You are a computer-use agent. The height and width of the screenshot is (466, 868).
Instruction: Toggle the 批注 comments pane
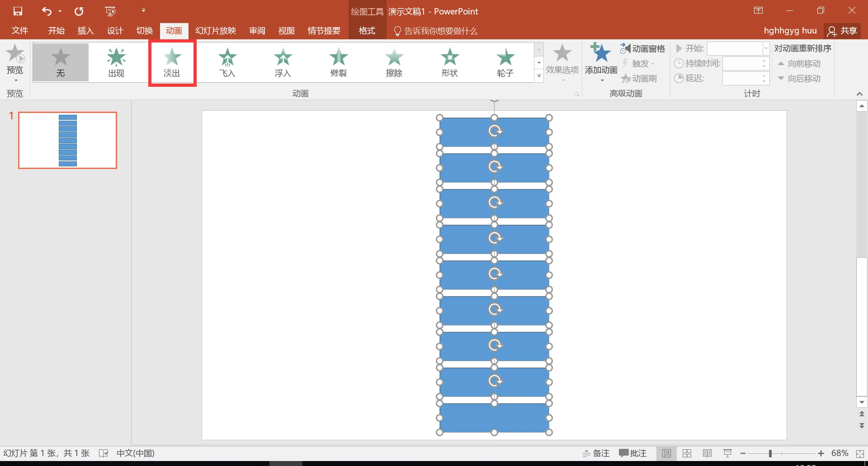click(633, 453)
